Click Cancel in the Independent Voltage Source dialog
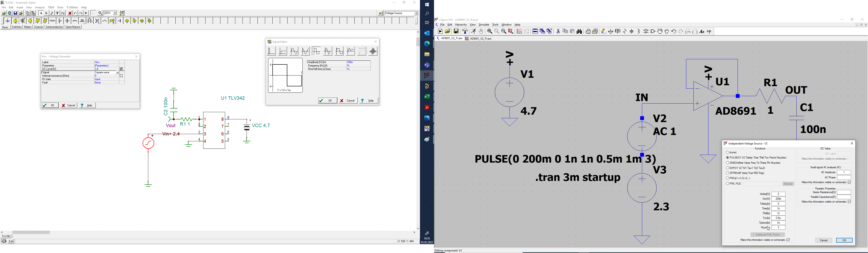Image resolution: width=868 pixels, height=253 pixels. point(823,240)
